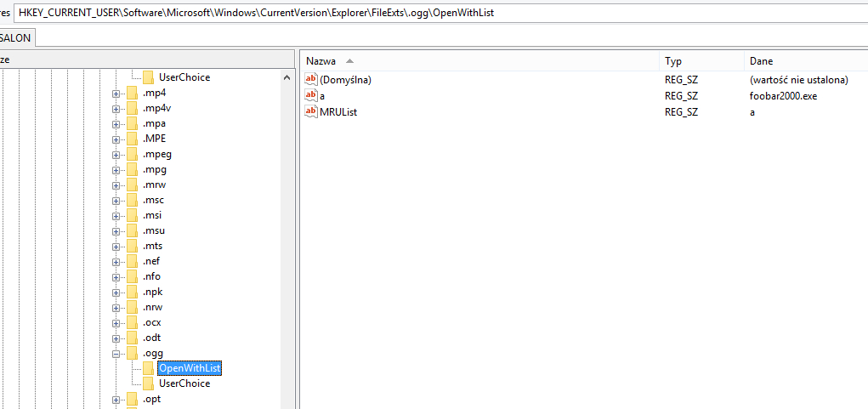
Task: Click the folder icon of .npk key
Action: [x=132, y=292]
